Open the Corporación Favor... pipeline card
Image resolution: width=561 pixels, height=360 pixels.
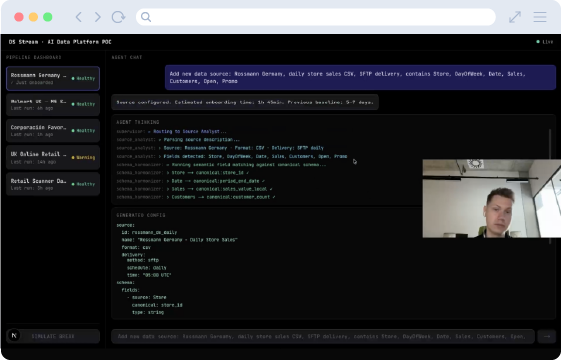coord(53,131)
